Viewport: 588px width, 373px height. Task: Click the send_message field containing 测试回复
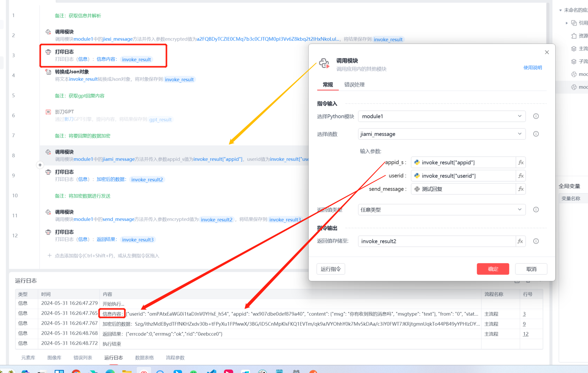463,189
